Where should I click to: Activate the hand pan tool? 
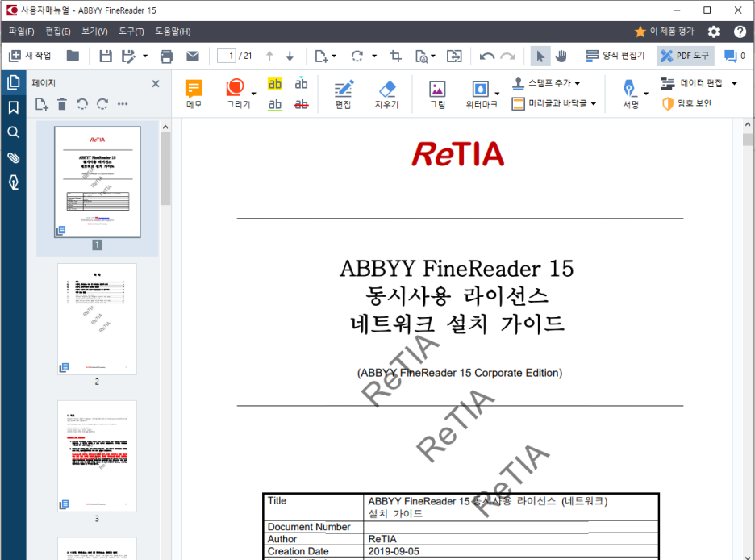(561, 56)
